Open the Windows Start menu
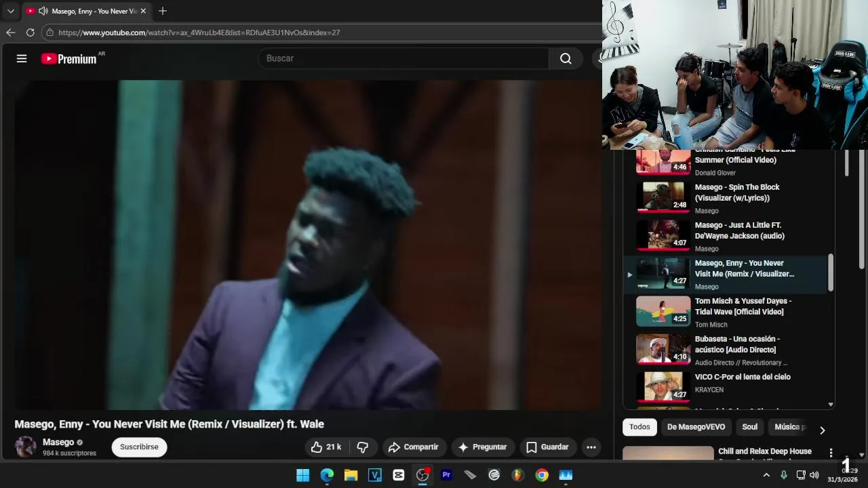The height and width of the screenshot is (488, 868). coord(302,475)
